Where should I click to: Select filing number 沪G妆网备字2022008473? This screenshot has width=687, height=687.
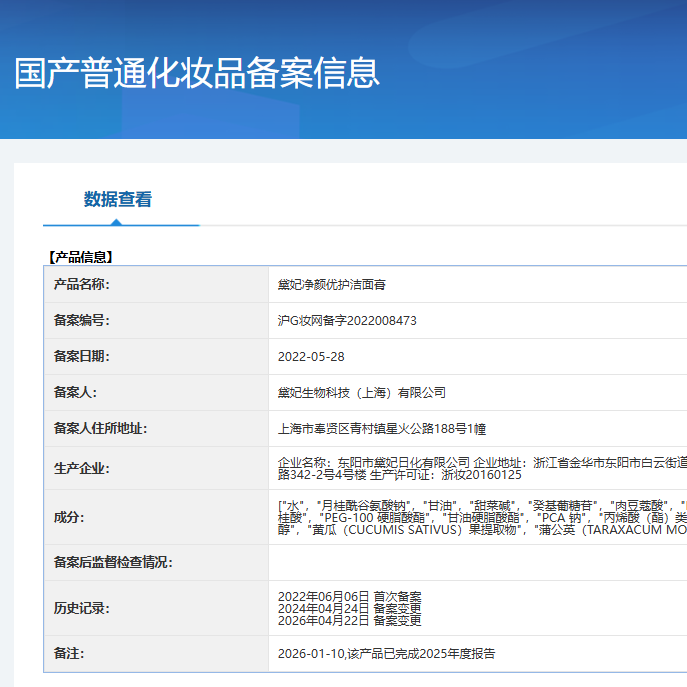[x=347, y=321]
